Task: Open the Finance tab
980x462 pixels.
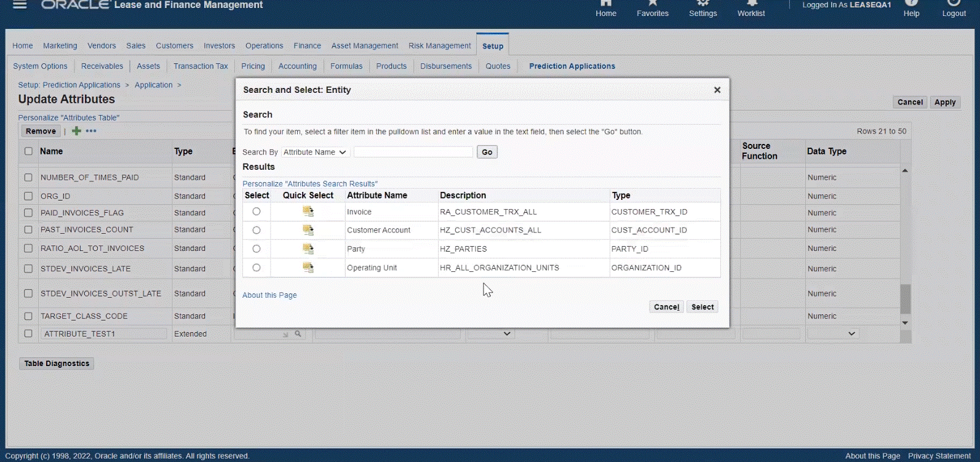Action: [308, 46]
